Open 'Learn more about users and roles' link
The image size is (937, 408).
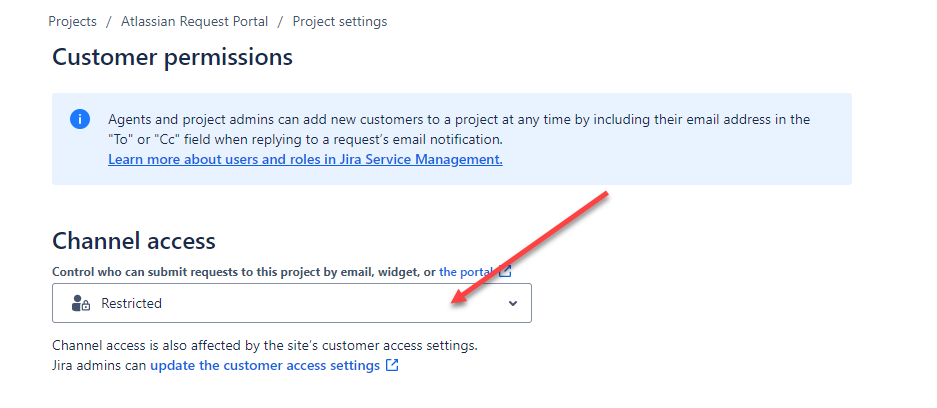305,159
